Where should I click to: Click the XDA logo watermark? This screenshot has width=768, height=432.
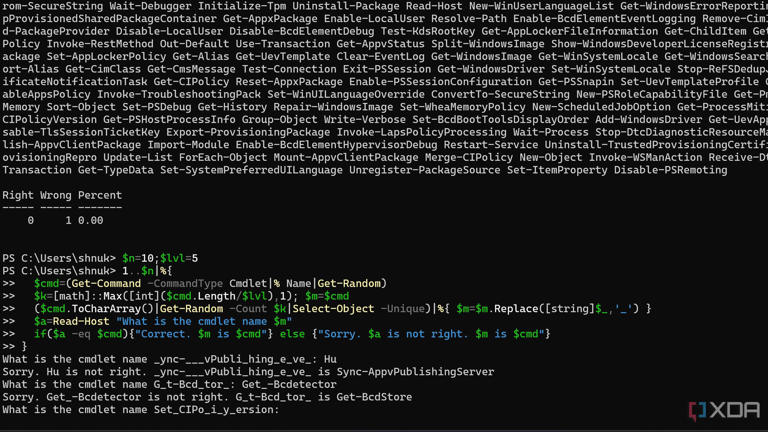[724, 410]
